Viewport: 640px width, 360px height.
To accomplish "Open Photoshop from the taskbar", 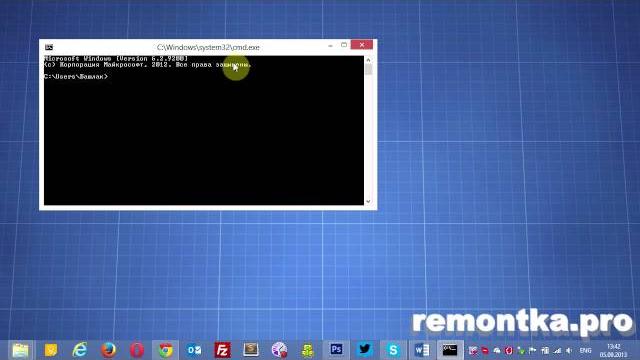I will [336, 350].
